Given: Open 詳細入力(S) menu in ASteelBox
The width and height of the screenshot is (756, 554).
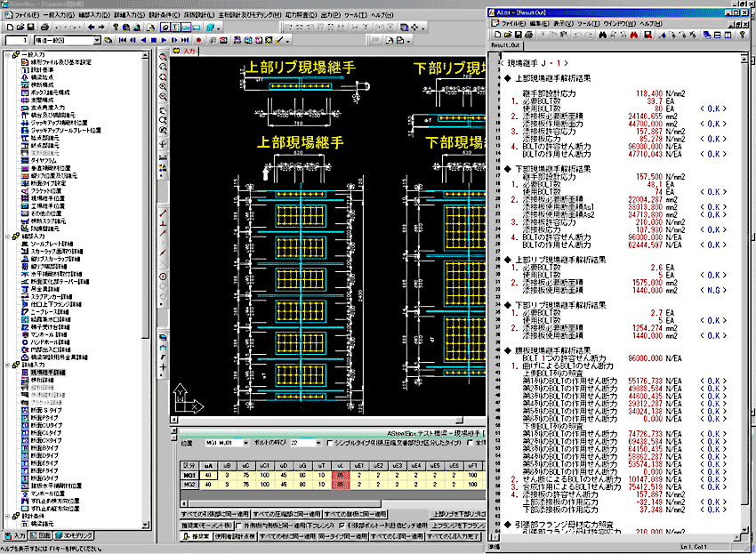Looking at the screenshot, I should point(129,15).
